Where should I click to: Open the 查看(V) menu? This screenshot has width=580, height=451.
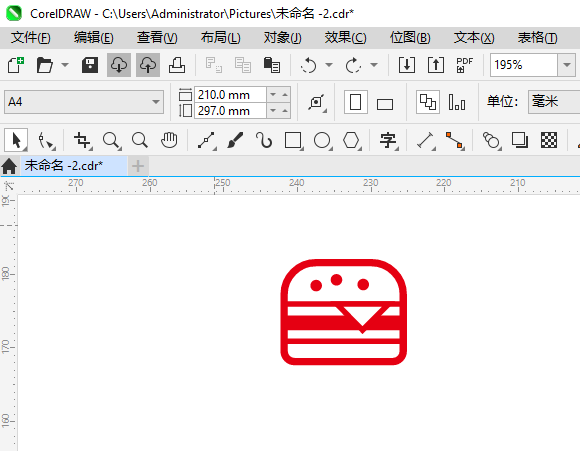(157, 38)
